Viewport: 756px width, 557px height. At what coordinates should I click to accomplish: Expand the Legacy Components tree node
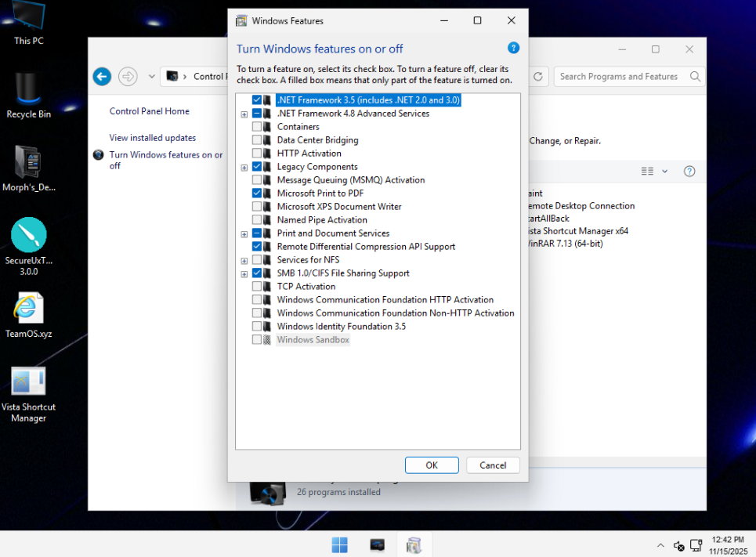[244, 168]
